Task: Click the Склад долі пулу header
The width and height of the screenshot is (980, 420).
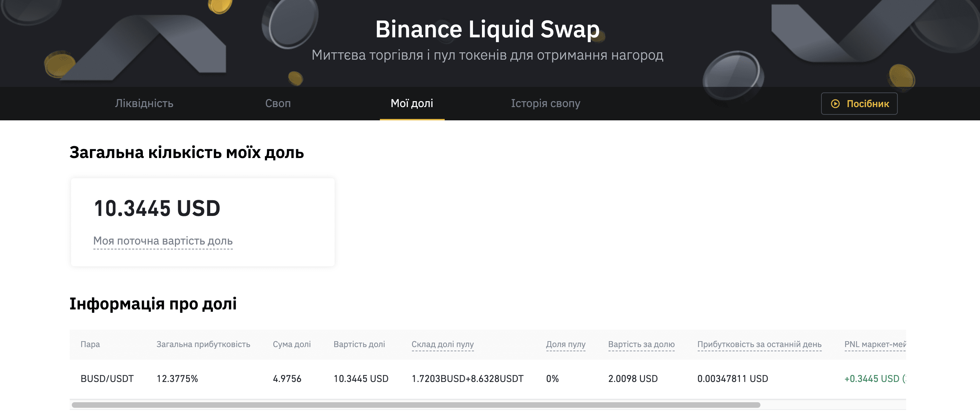Action: [x=443, y=344]
